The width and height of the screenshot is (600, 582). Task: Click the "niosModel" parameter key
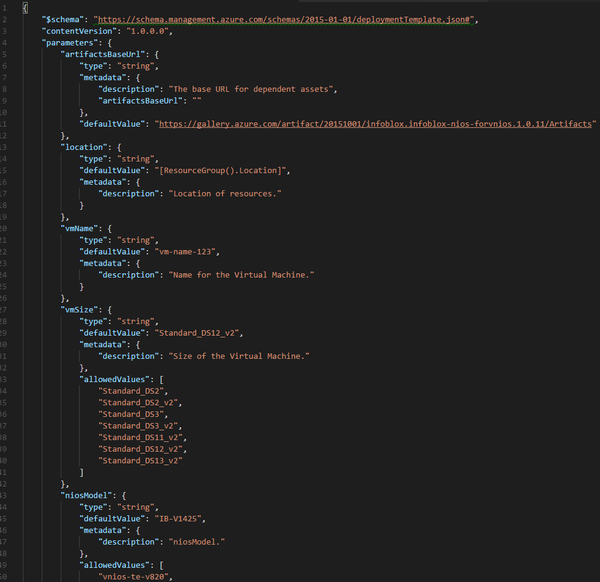[88, 495]
